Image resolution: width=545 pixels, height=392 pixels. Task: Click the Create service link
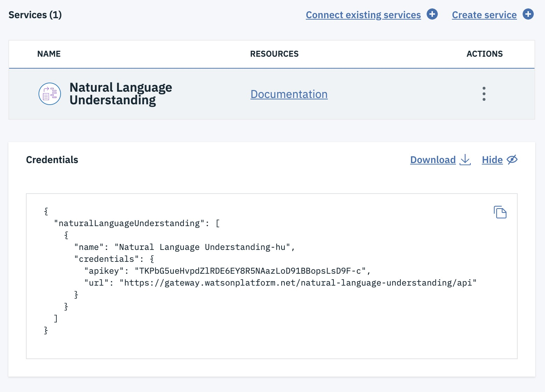[x=484, y=15]
